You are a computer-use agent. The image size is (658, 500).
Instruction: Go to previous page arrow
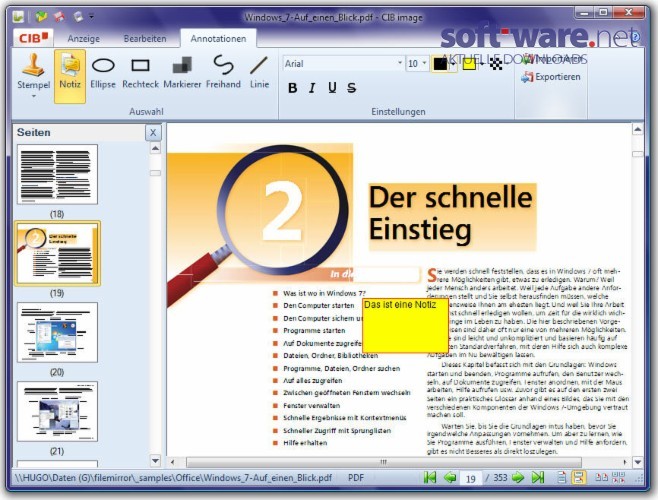[x=450, y=477]
